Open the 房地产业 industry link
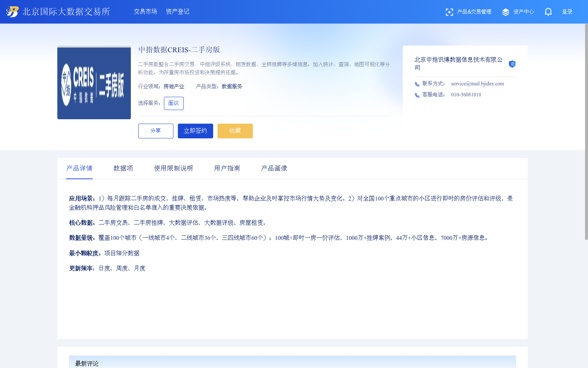 pos(174,86)
